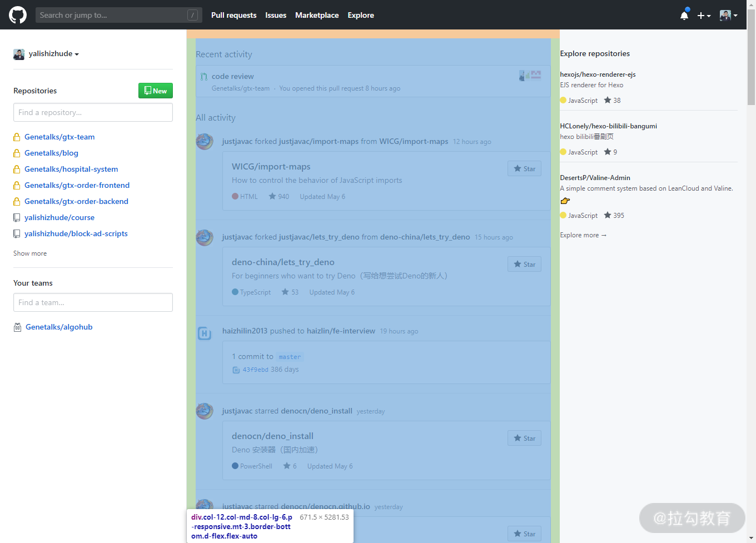The image size is (756, 543).
Task: Open Genetalks/gtx-team link under code review
Action: [241, 88]
